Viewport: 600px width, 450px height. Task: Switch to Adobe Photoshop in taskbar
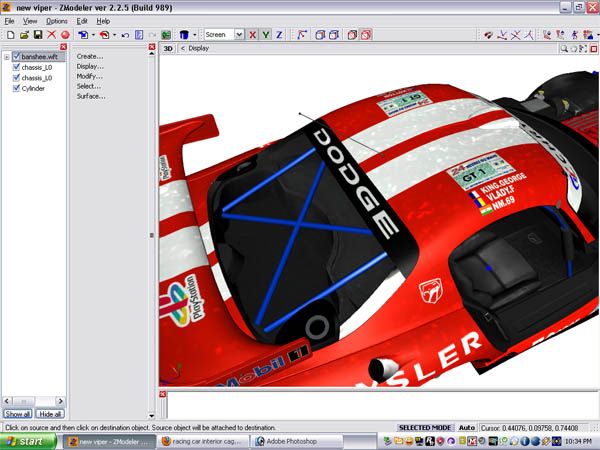point(295,440)
